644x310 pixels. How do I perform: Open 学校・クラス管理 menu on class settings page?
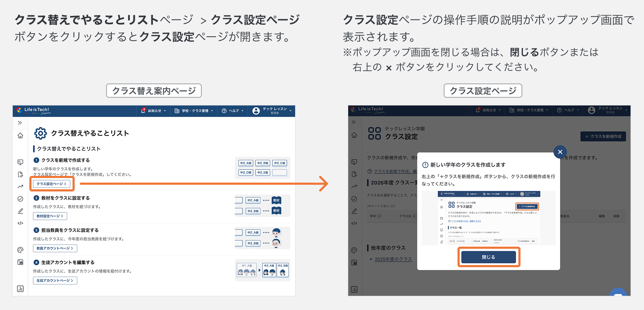pos(529,110)
